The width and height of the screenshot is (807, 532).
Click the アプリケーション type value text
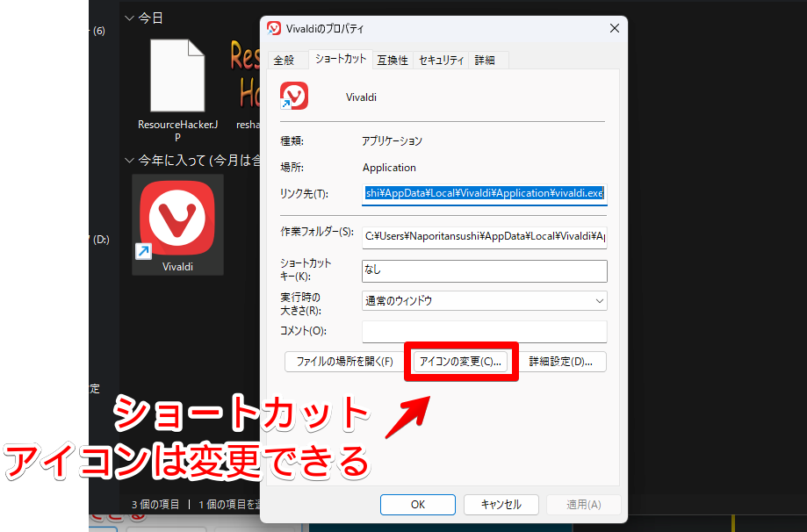[393, 141]
